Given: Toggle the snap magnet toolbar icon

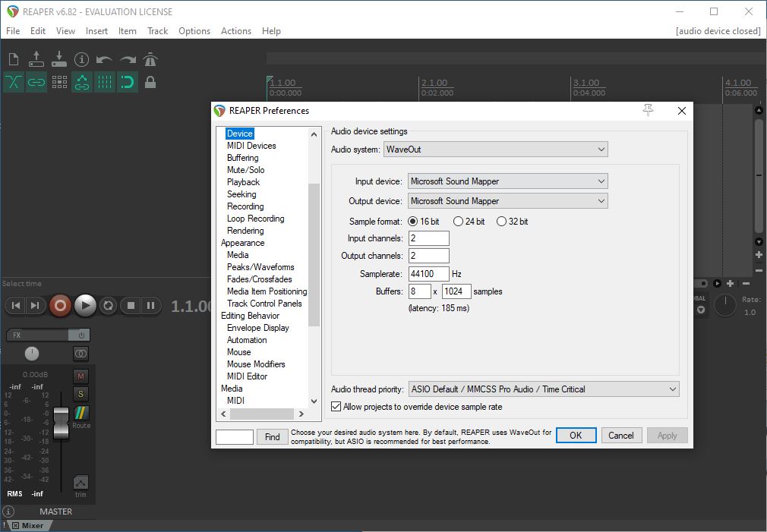Looking at the screenshot, I should pyautogui.click(x=127, y=82).
